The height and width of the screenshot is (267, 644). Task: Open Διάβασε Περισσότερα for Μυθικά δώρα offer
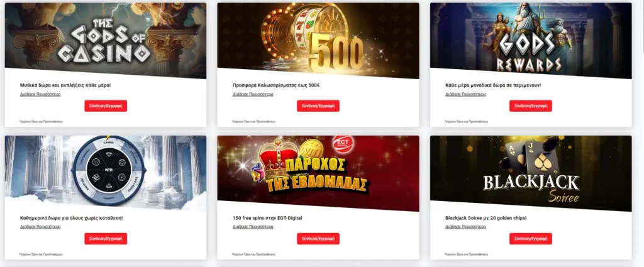[40, 94]
